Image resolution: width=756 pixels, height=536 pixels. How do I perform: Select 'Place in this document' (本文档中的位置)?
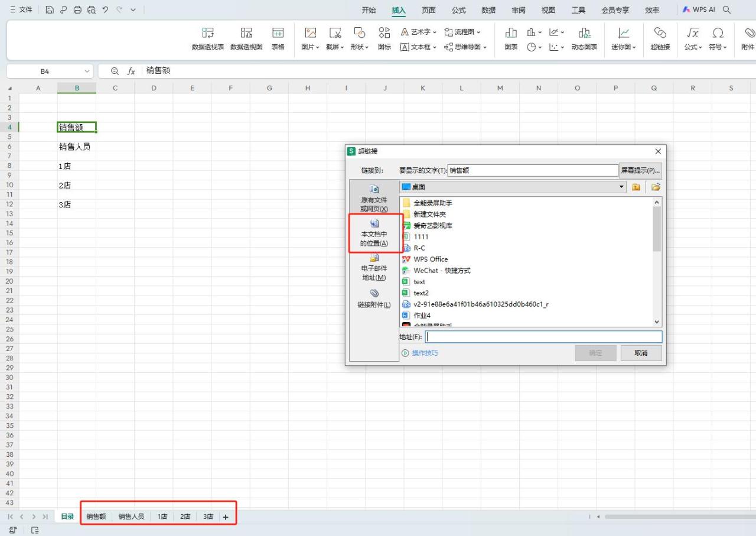point(374,232)
